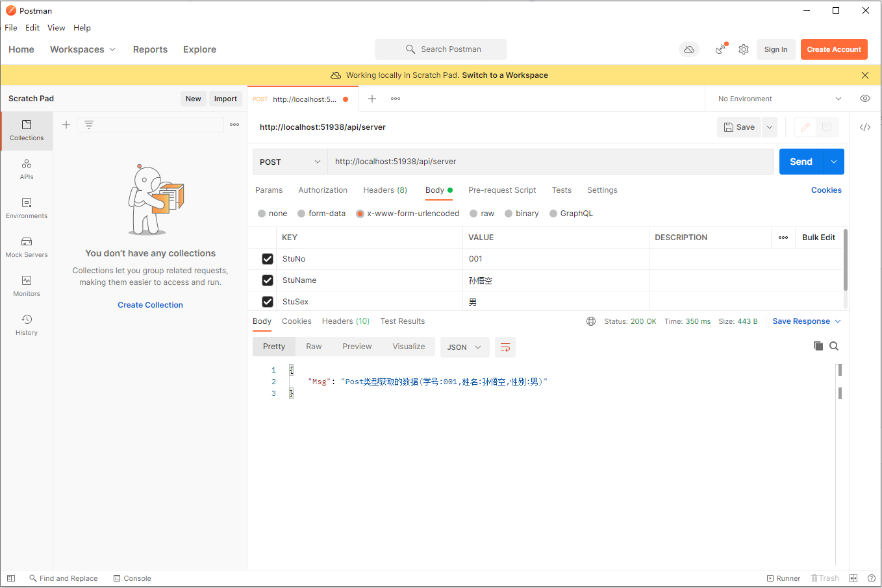Select the GraphQL body type
The image size is (882, 588).
click(x=553, y=214)
